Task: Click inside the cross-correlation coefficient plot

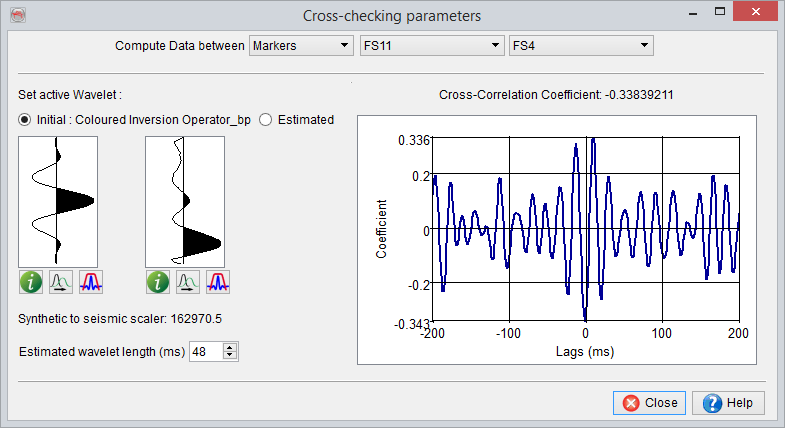Action: pos(585,230)
